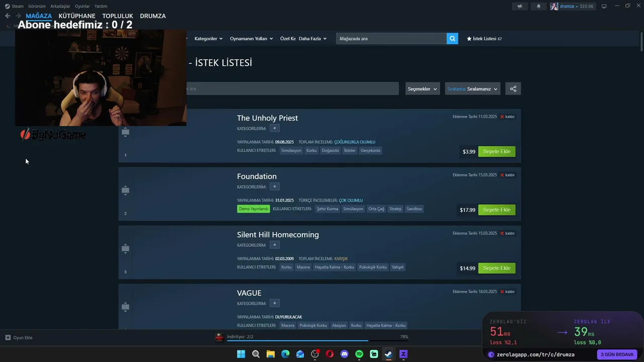Click the Oyun Ekle button
Viewport: 644px width, 362px height.
(19, 338)
